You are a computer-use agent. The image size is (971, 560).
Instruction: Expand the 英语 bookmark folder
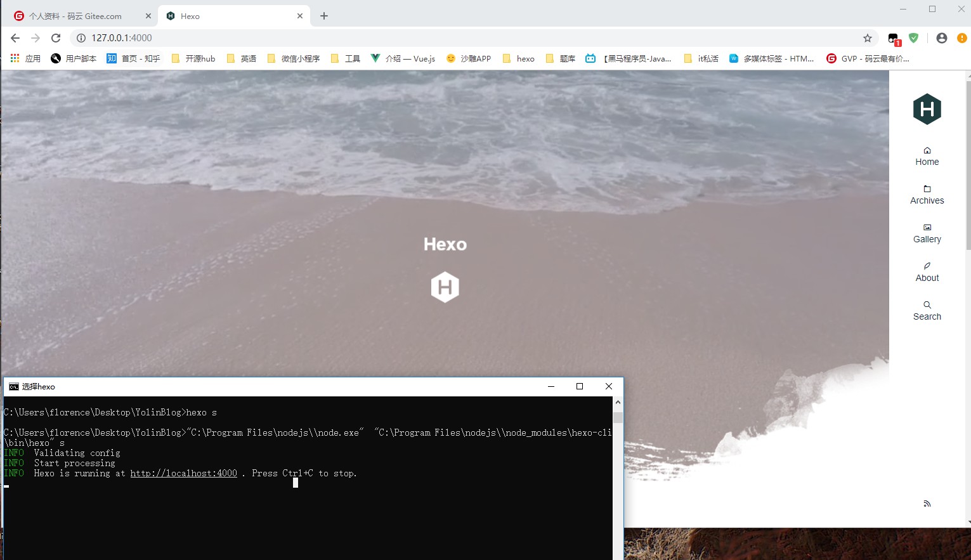click(242, 58)
